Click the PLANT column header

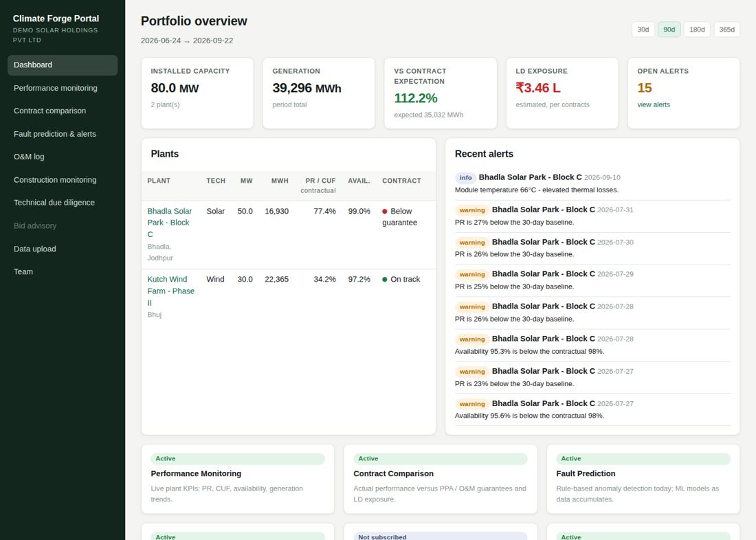coord(159,181)
